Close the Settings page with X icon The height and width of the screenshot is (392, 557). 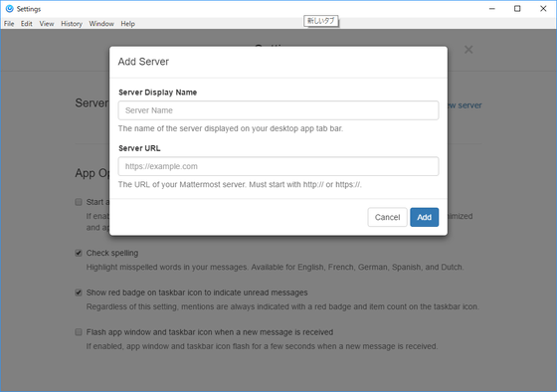coord(468,50)
